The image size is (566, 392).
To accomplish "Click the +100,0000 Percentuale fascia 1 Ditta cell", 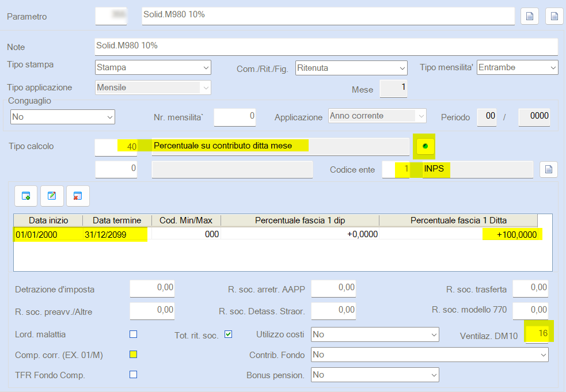I will [x=458, y=235].
